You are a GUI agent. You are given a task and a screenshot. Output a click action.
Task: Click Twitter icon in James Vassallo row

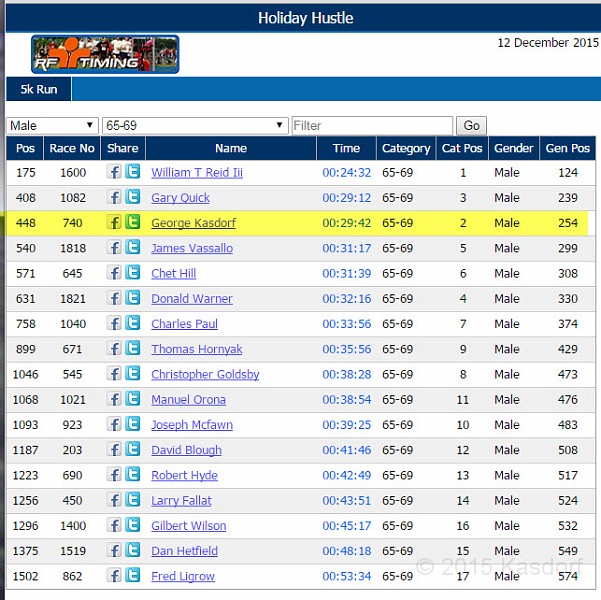click(x=133, y=248)
